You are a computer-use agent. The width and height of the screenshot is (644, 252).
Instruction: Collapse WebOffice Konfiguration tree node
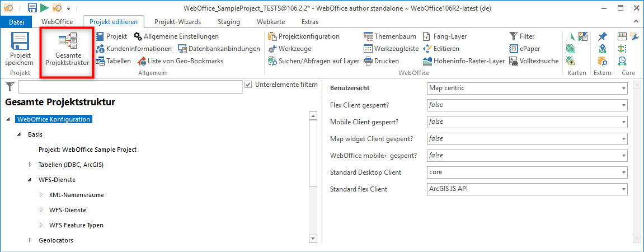click(x=9, y=120)
